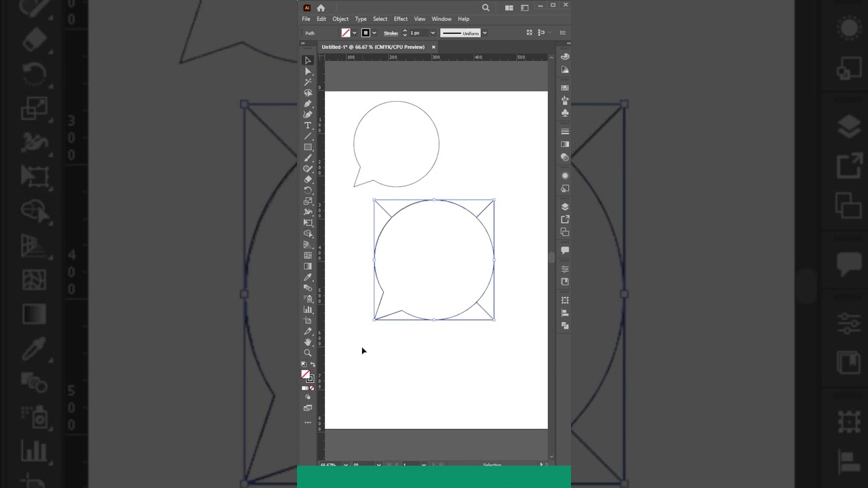Select the Direct Selection tool

(x=308, y=71)
